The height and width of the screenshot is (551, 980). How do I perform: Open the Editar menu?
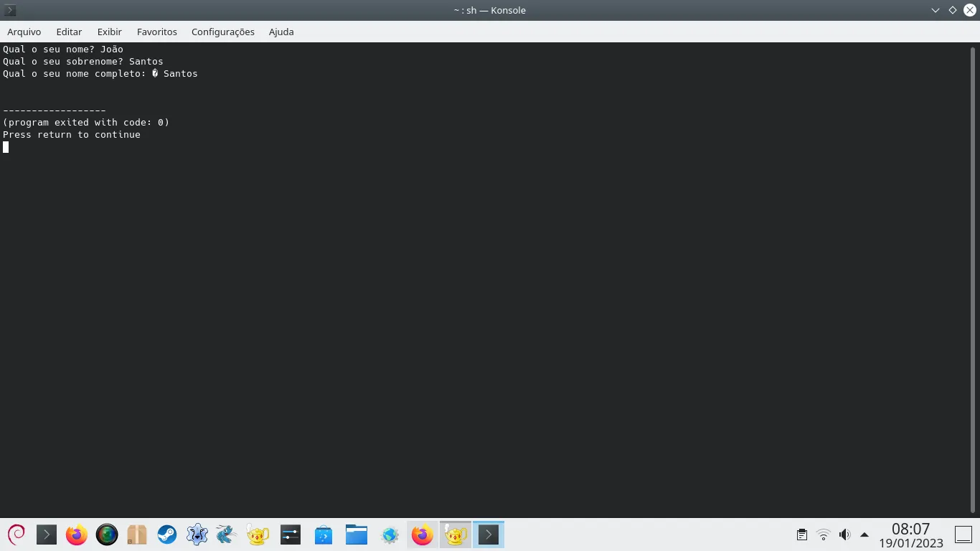click(69, 32)
